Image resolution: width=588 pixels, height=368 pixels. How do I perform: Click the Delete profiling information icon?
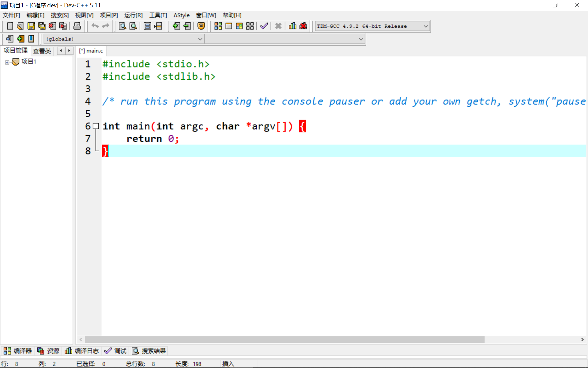(x=303, y=26)
